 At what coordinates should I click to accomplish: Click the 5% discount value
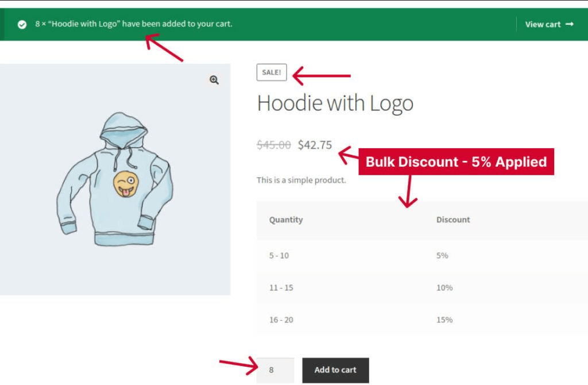[441, 256]
